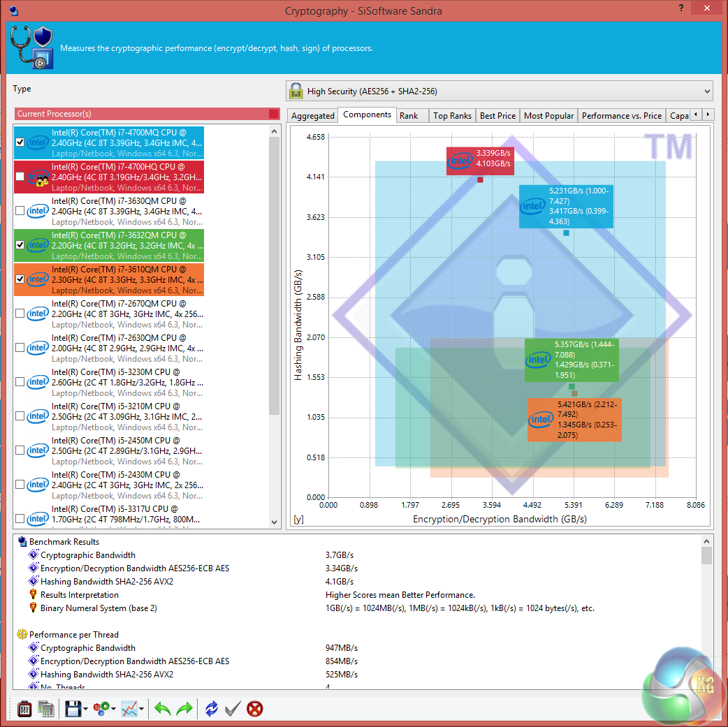Click the gray checkmark OK icon
Viewport: 728px width, 727px height.
coord(233,709)
